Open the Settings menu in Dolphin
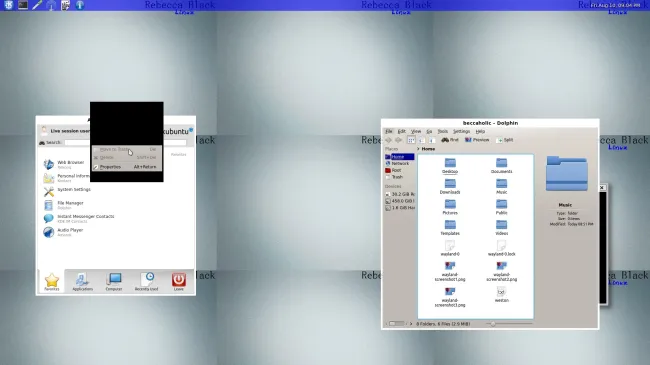 click(461, 131)
